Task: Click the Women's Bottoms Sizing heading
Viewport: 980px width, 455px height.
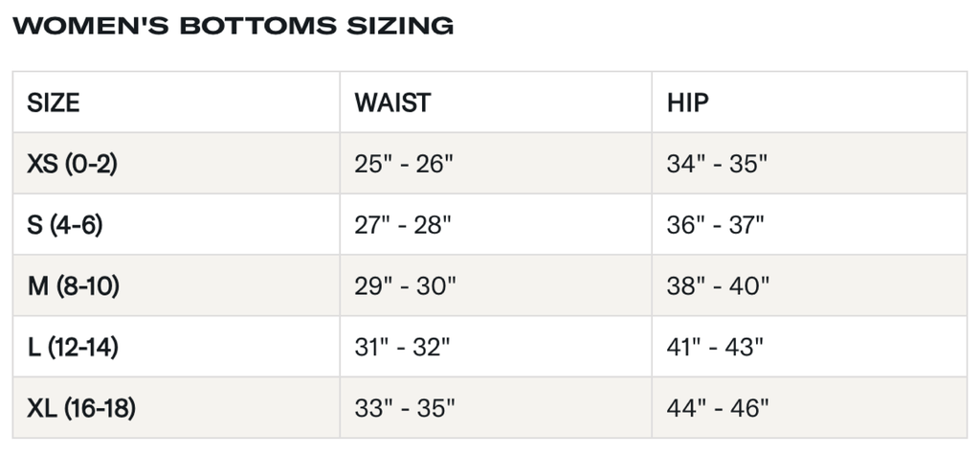Action: pyautogui.click(x=234, y=26)
